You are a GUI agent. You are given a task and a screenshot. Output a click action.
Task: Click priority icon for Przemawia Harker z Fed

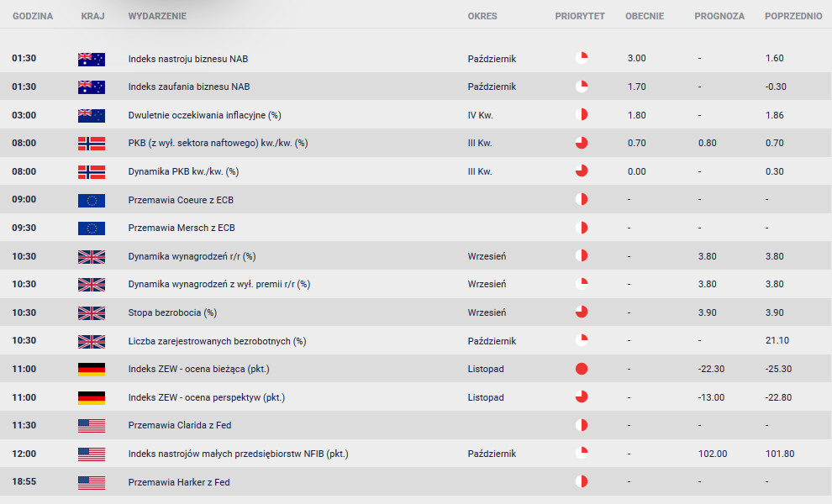[582, 481]
